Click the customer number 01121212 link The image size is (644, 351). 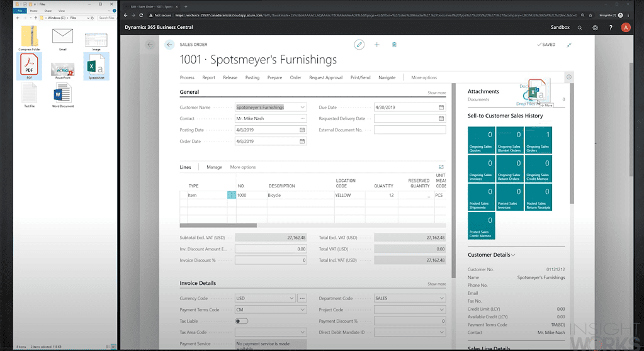point(555,270)
